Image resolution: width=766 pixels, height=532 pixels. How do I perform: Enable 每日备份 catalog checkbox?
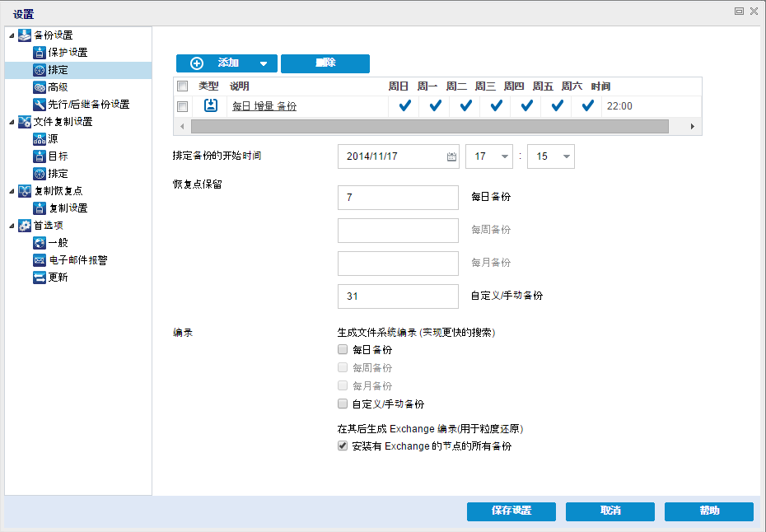tap(343, 350)
